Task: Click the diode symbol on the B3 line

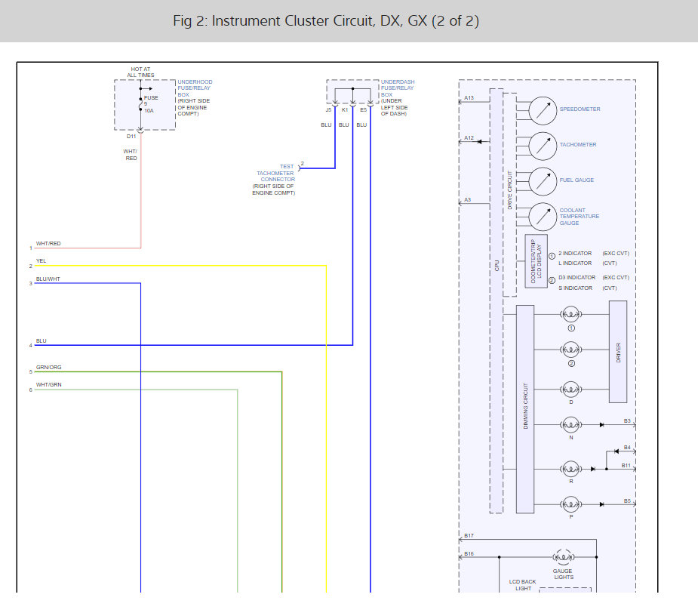Action: [x=602, y=425]
